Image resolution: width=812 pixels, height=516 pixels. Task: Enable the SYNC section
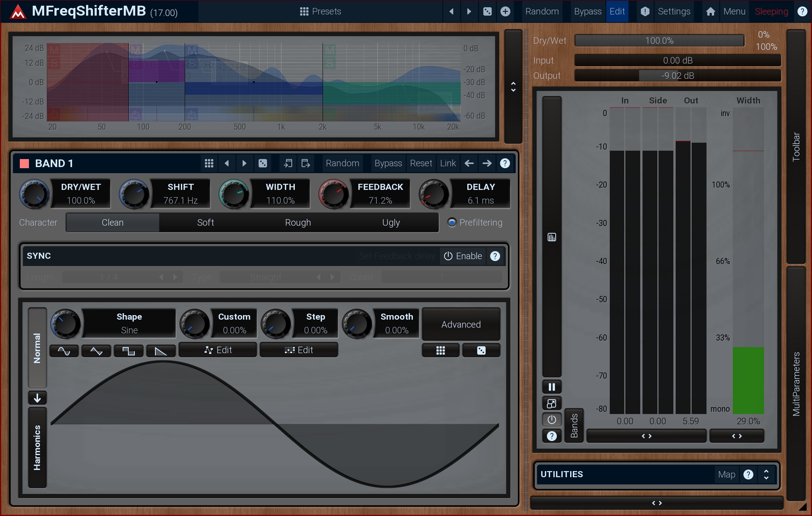pyautogui.click(x=463, y=256)
